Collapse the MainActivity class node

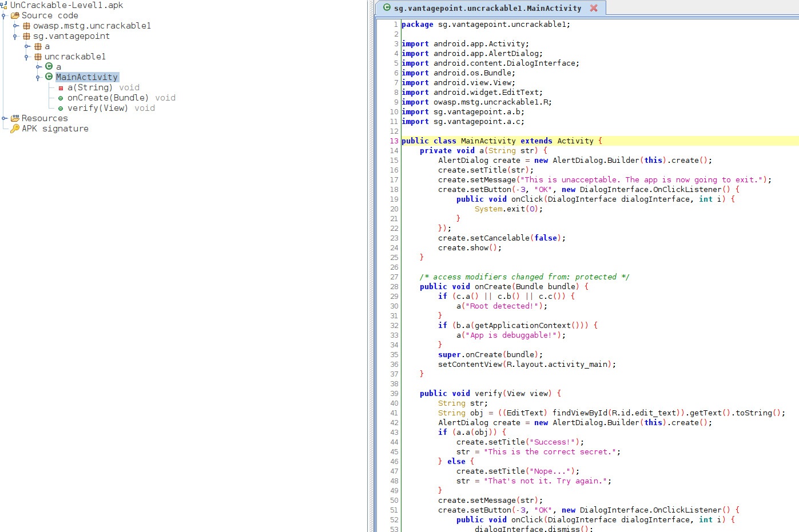(x=38, y=77)
